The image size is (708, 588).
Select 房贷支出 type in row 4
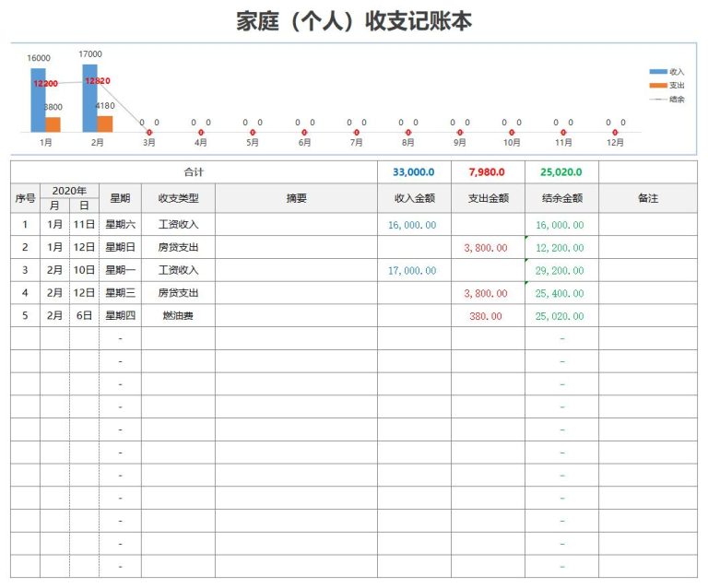click(x=178, y=293)
